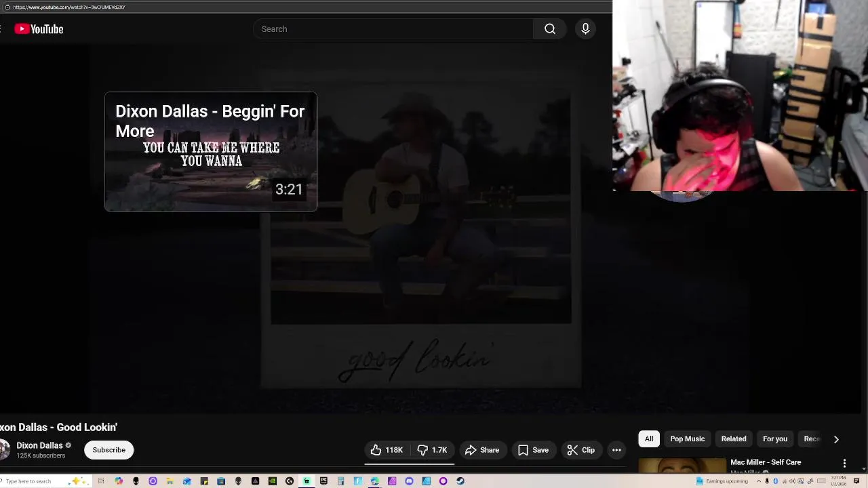Open Beggin' For More suggested video card
The height and width of the screenshot is (488, 868).
(x=211, y=152)
